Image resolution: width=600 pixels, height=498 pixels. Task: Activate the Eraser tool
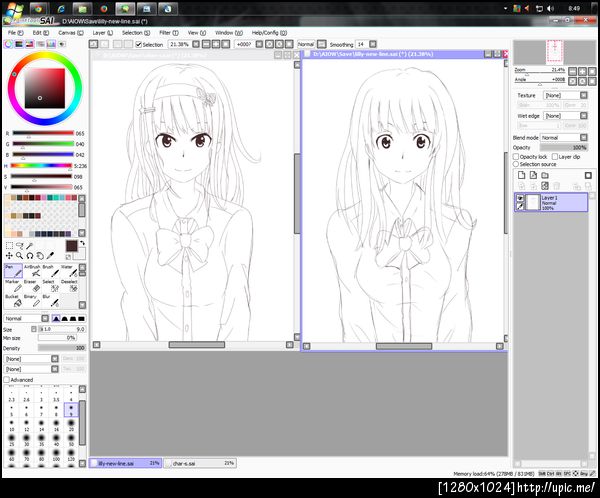click(x=32, y=286)
